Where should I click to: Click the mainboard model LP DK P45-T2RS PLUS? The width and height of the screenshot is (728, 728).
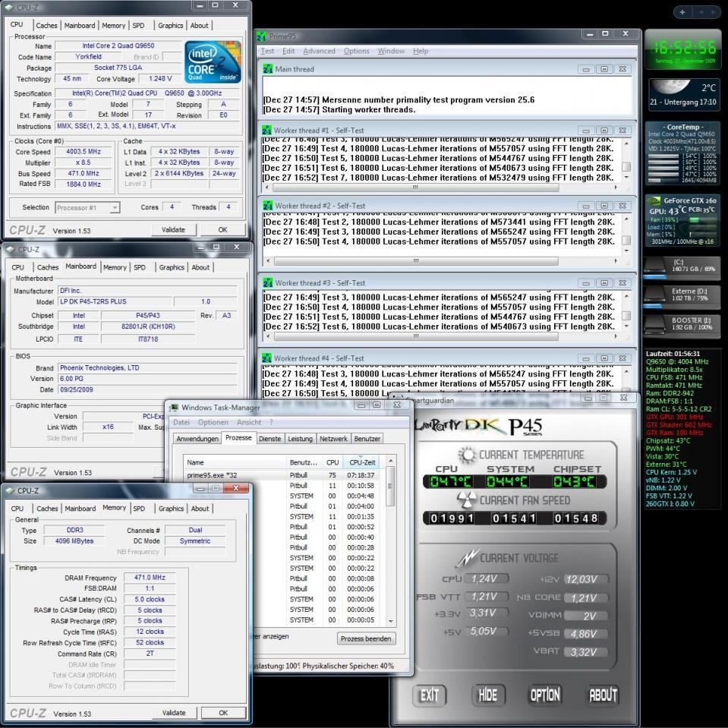pyautogui.click(x=114, y=302)
